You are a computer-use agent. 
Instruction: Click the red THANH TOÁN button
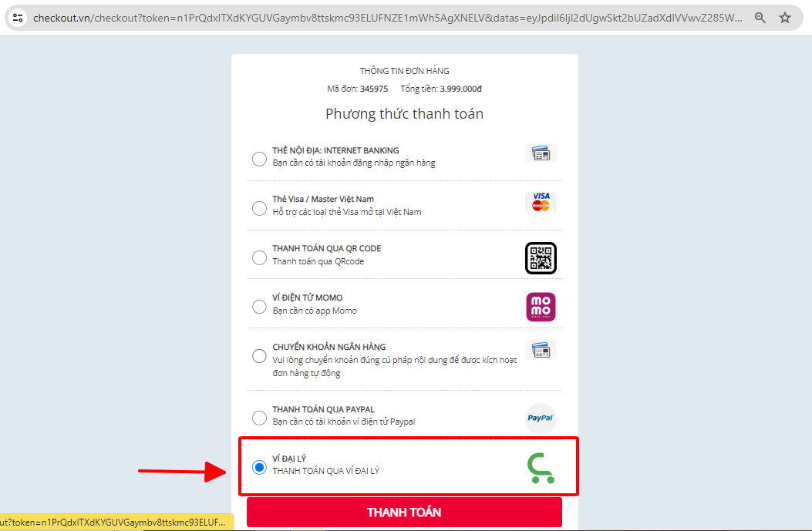click(x=404, y=513)
